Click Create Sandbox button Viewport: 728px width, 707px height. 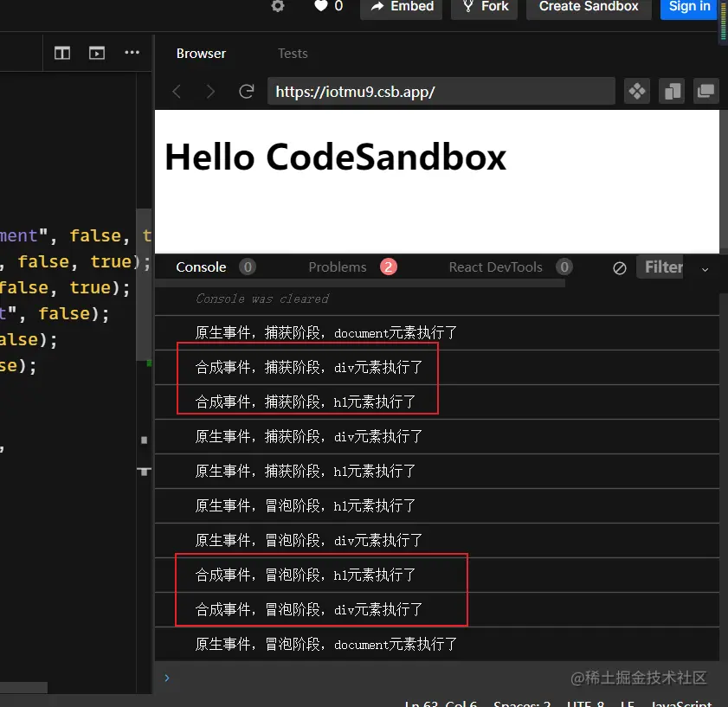pyautogui.click(x=589, y=7)
